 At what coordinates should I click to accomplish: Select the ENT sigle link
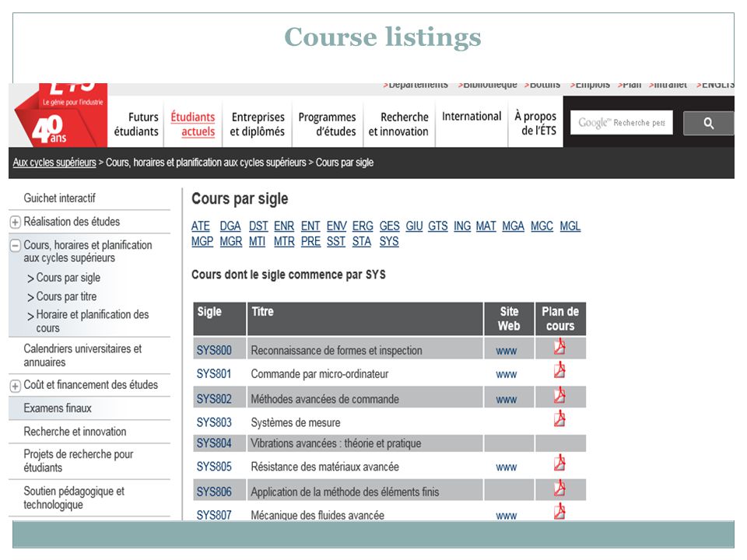(310, 226)
